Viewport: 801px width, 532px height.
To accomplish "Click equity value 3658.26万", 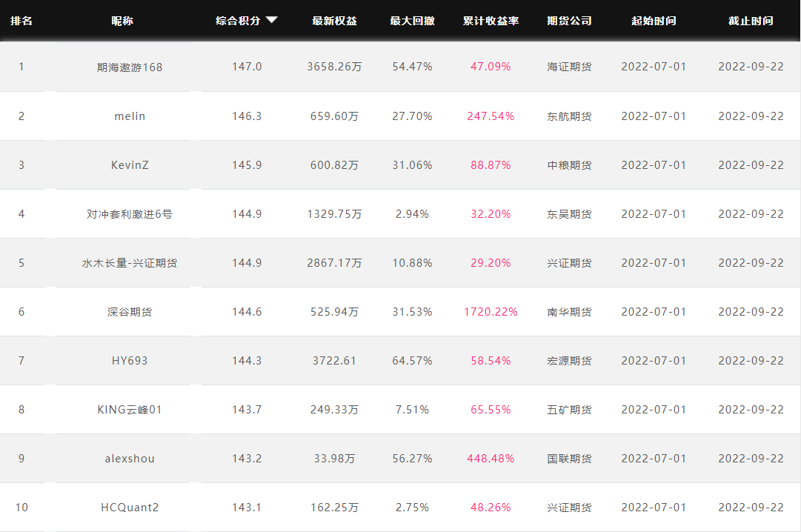I will coord(335,67).
